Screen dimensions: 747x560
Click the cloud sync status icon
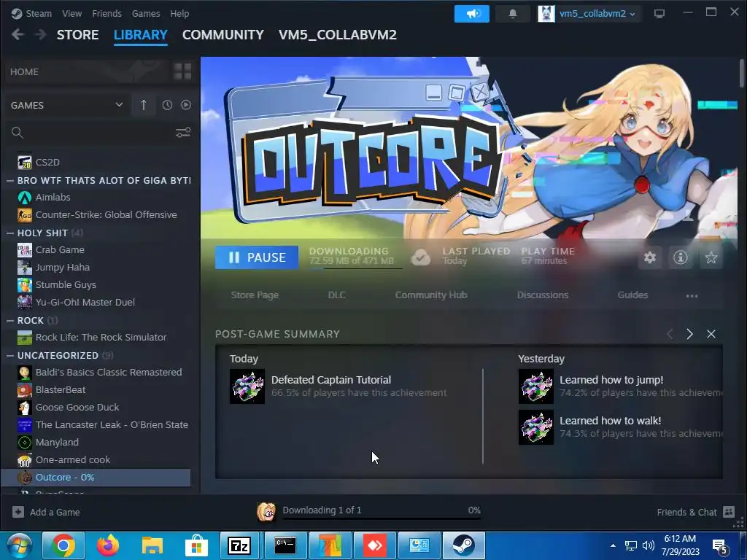click(421, 257)
